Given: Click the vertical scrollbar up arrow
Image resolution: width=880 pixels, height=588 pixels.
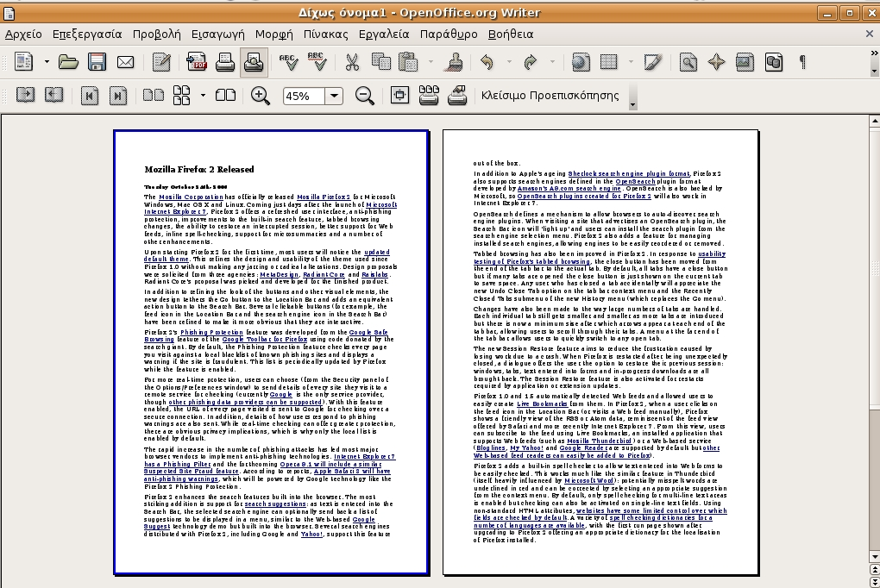Looking at the screenshot, I should pyautogui.click(x=874, y=121).
